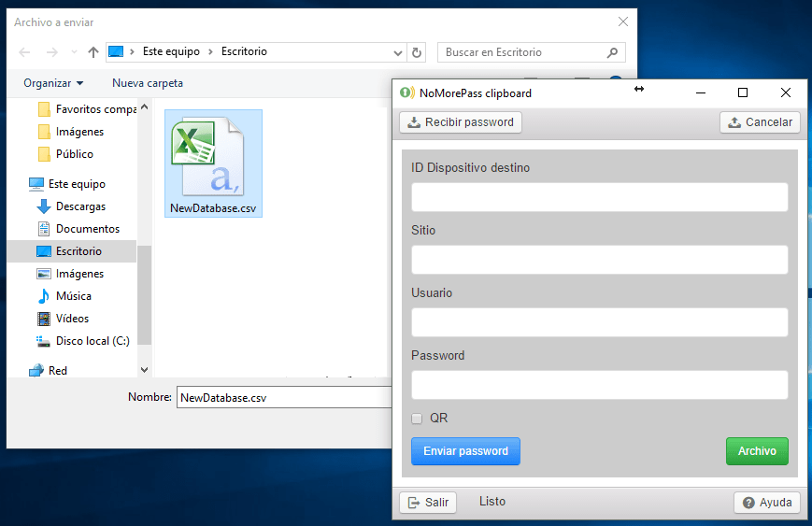Viewport: 812px width, 526px height.
Task: Focus the Sitio input field
Action: [600, 260]
